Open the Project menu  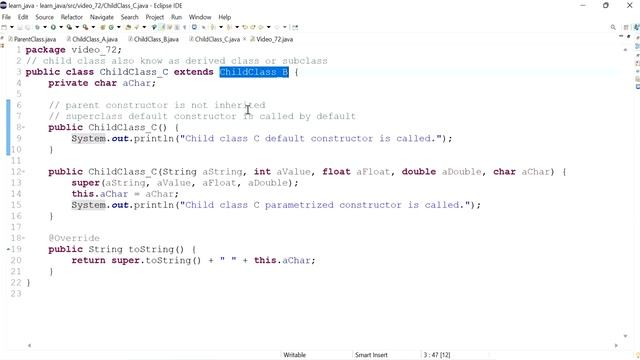(155, 17)
